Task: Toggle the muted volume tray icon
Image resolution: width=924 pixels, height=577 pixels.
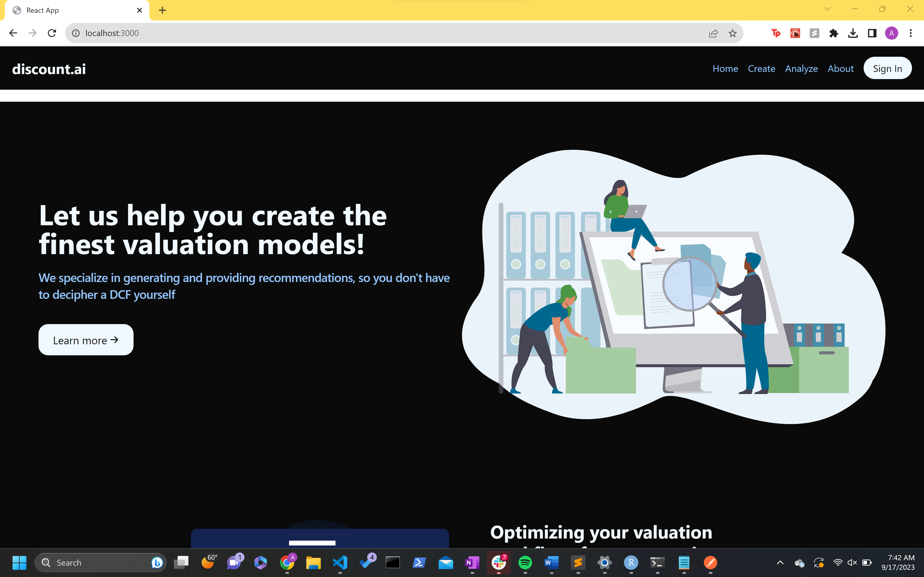Action: point(852,563)
